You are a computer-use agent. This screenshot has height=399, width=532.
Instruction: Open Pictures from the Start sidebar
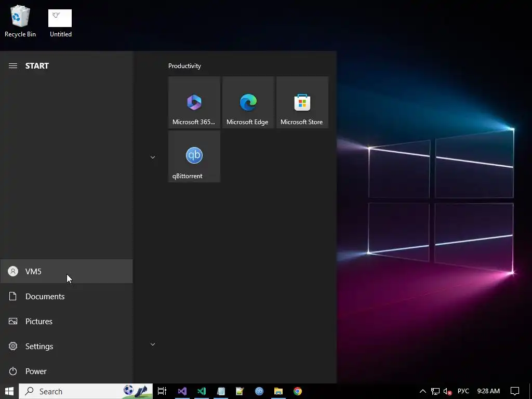(x=66, y=321)
